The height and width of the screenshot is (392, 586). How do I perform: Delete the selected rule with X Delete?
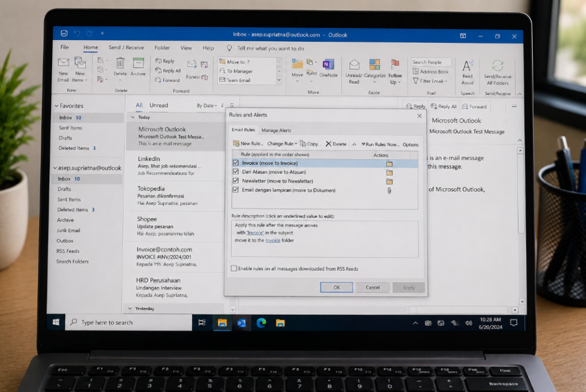pyautogui.click(x=336, y=144)
